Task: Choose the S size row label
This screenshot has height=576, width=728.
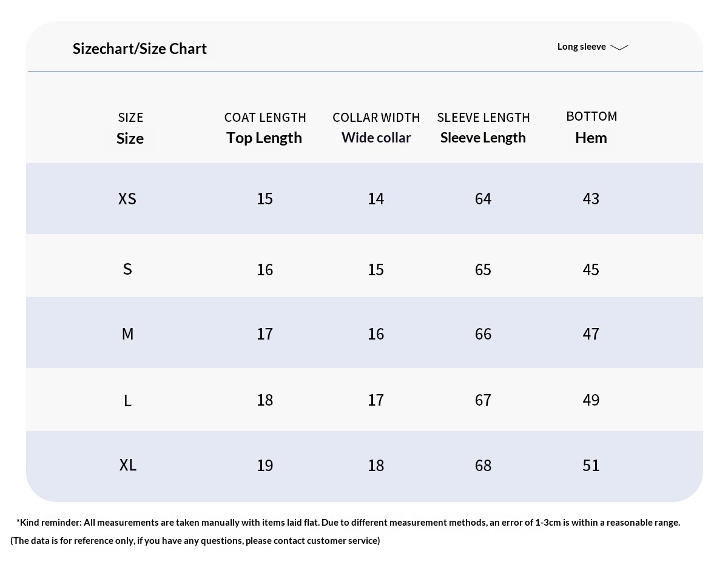Action: point(127,269)
